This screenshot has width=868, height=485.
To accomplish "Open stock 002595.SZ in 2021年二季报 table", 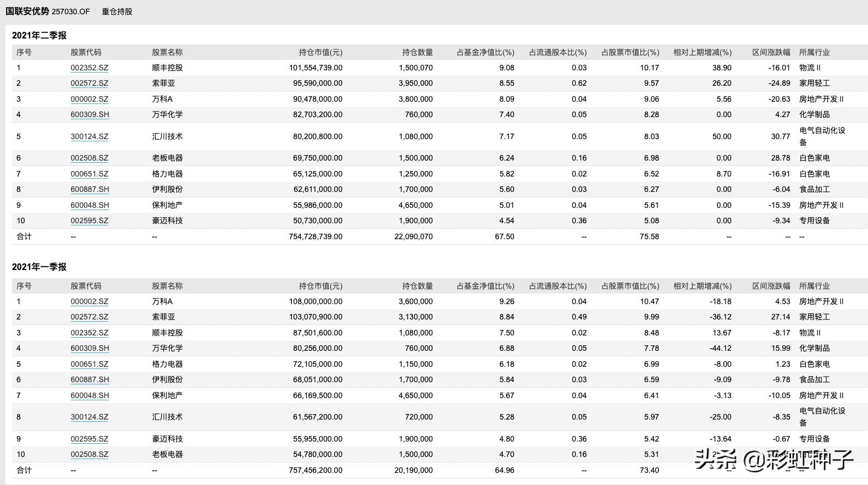I will [x=90, y=221].
